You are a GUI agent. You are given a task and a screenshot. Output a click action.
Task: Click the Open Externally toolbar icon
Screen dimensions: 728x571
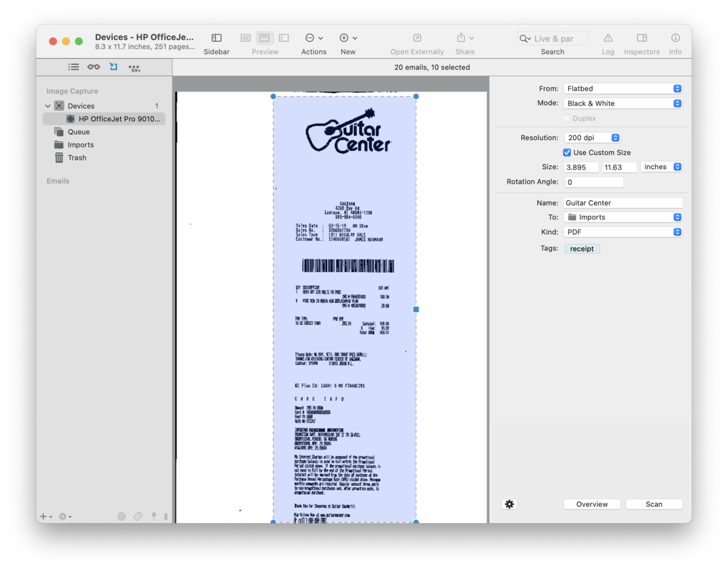click(x=417, y=38)
